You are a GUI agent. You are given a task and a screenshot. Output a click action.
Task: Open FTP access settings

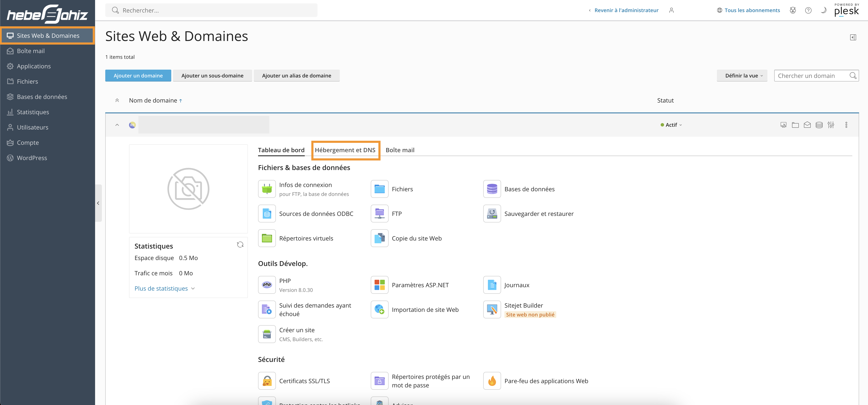click(396, 214)
